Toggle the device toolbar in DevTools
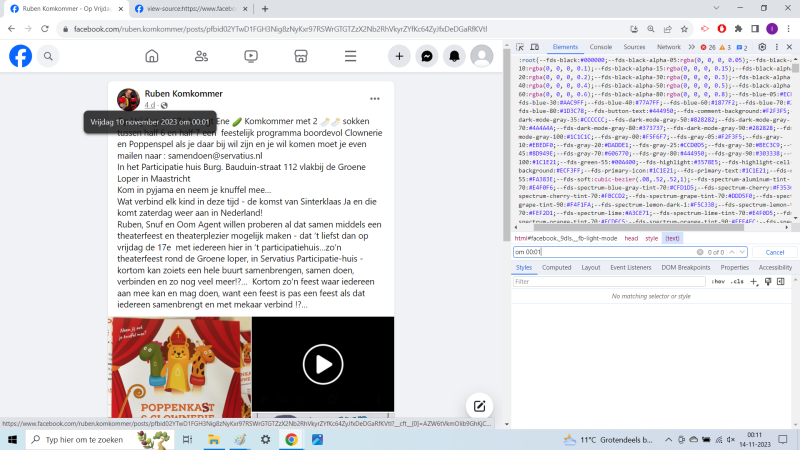This screenshot has width=800, height=450. tap(534, 47)
